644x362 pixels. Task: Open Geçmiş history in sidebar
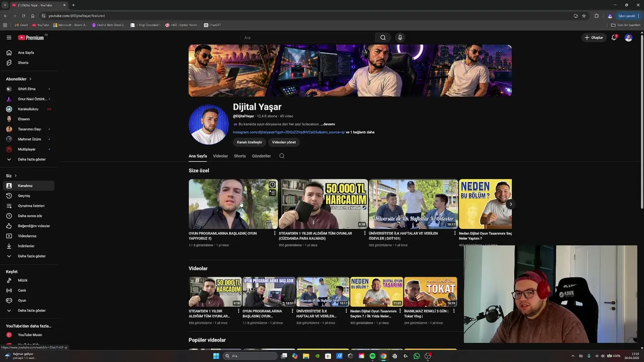click(x=29, y=196)
